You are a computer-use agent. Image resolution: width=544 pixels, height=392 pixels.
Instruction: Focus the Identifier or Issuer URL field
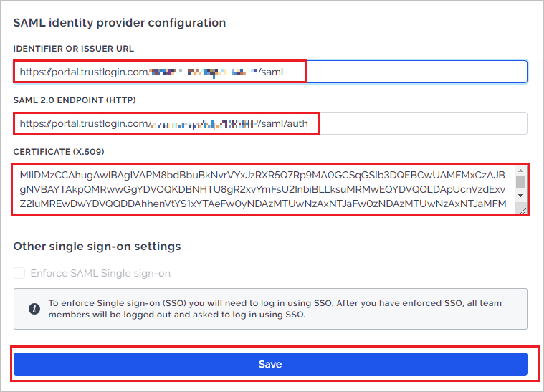(x=270, y=72)
